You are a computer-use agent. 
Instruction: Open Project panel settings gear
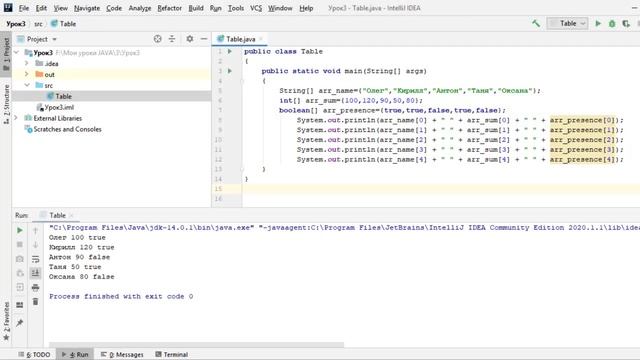(190, 39)
